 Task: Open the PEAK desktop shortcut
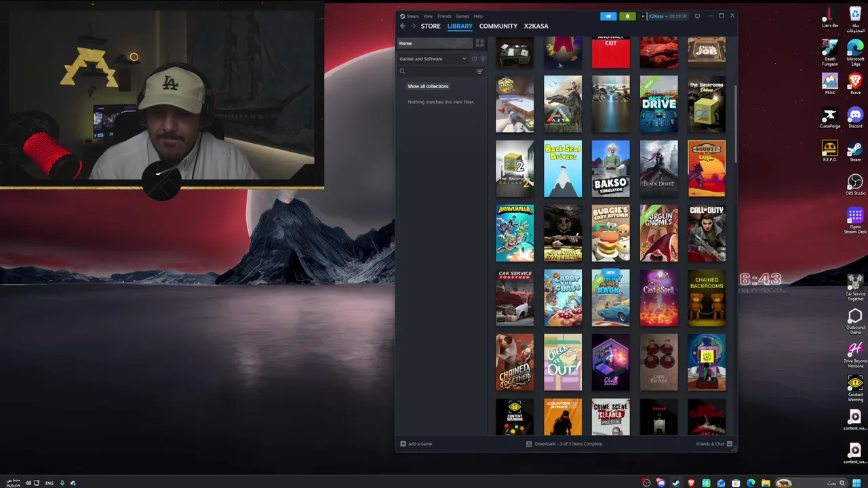[x=830, y=84]
